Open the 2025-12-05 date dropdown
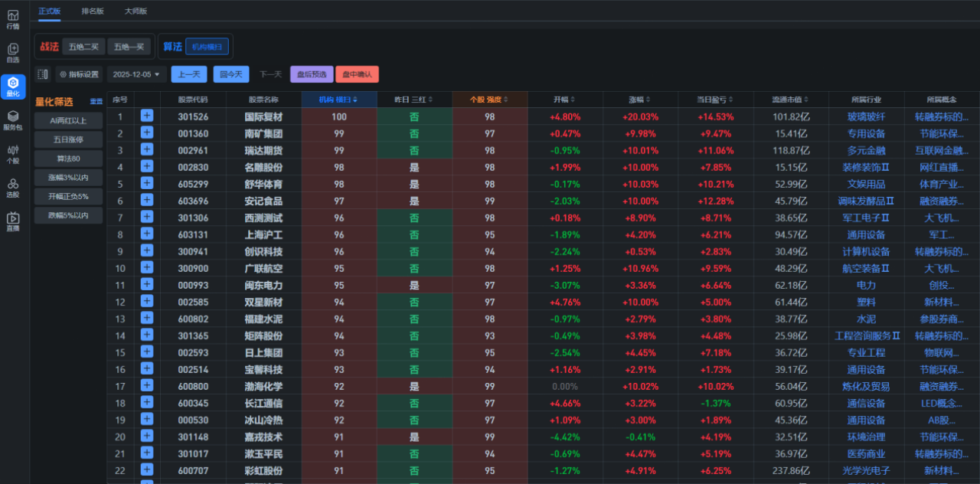The height and width of the screenshot is (484, 980). [136, 74]
